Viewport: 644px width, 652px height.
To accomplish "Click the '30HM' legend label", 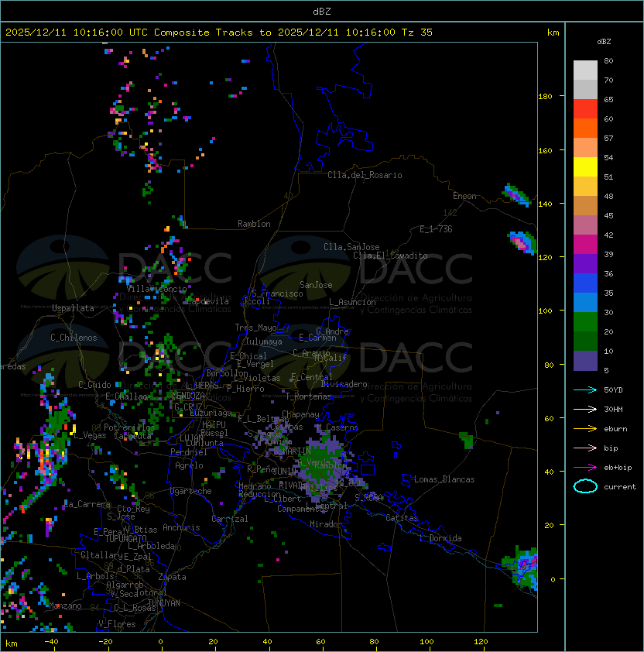I will [x=613, y=410].
